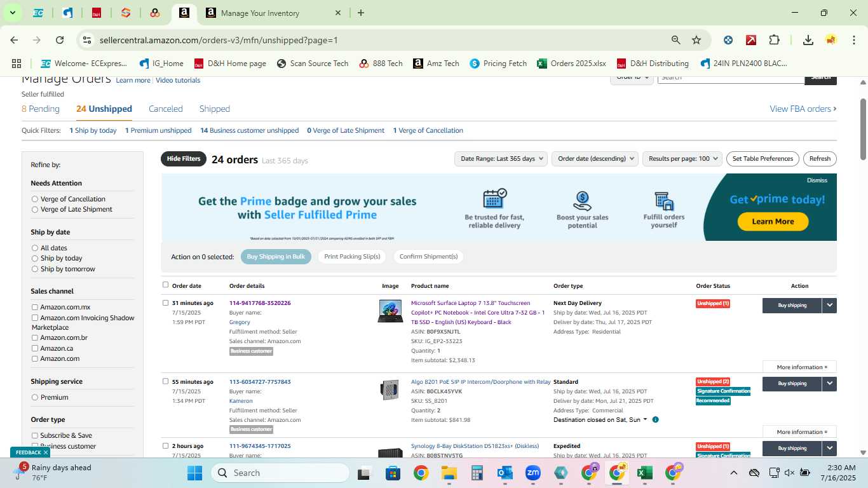
Task: Tick the select-all checkbox beside Order date header
Action: click(165, 285)
